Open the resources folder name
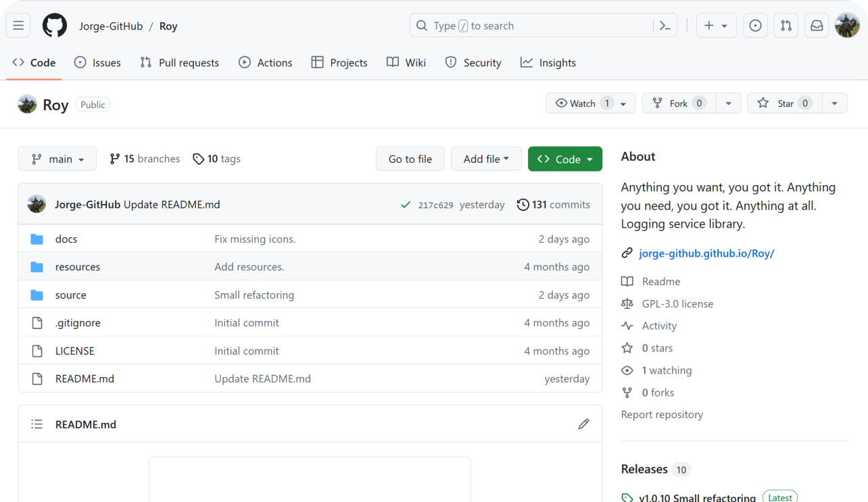This screenshot has height=502, width=868. pyautogui.click(x=78, y=267)
